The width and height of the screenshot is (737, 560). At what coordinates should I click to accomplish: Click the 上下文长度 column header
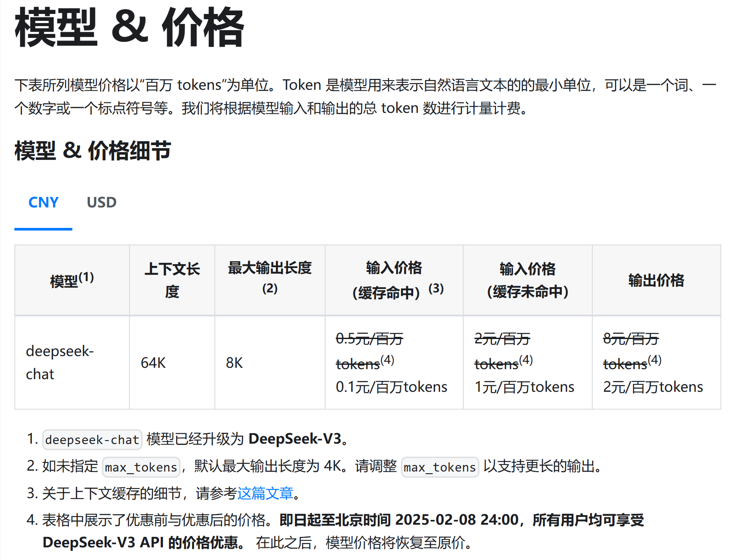pos(172,280)
